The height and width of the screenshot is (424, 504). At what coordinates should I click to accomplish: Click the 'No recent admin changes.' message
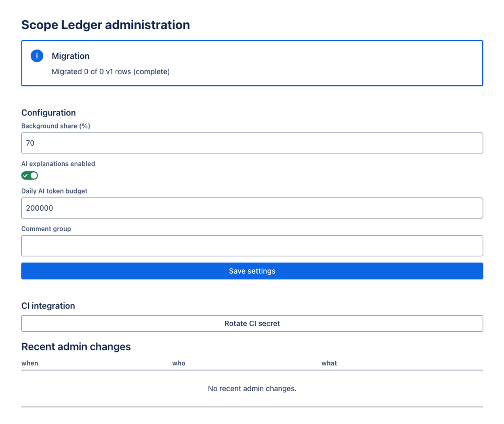tap(252, 389)
